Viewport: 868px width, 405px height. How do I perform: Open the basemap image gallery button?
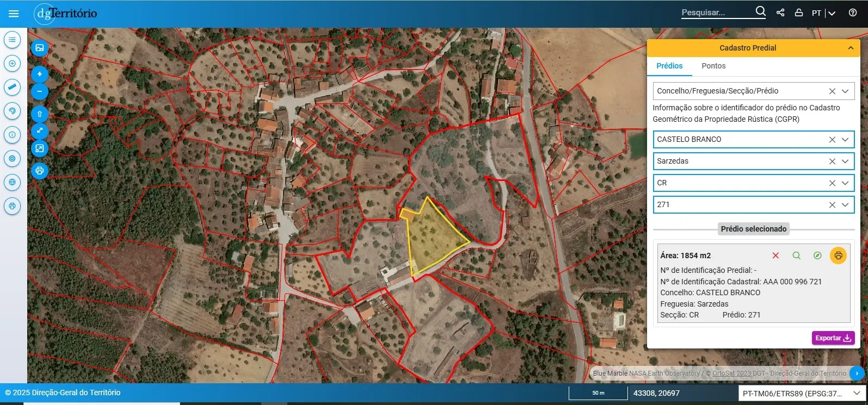pos(40,48)
